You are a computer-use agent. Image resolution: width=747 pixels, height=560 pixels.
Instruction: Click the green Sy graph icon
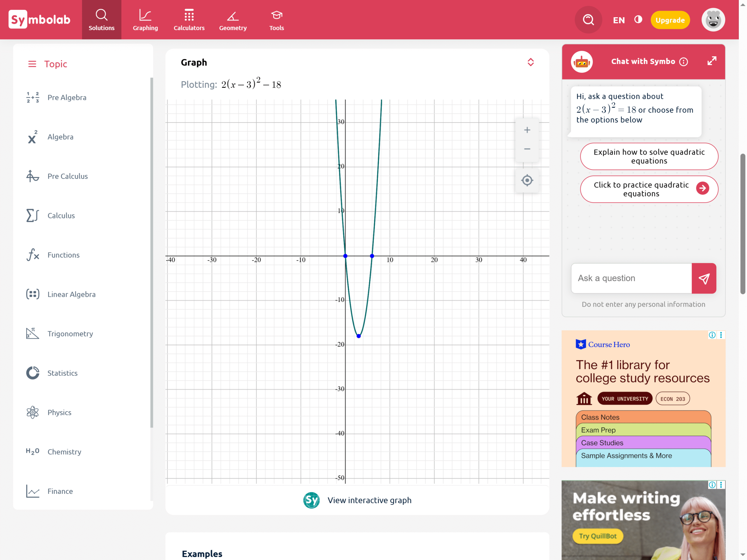point(311,500)
